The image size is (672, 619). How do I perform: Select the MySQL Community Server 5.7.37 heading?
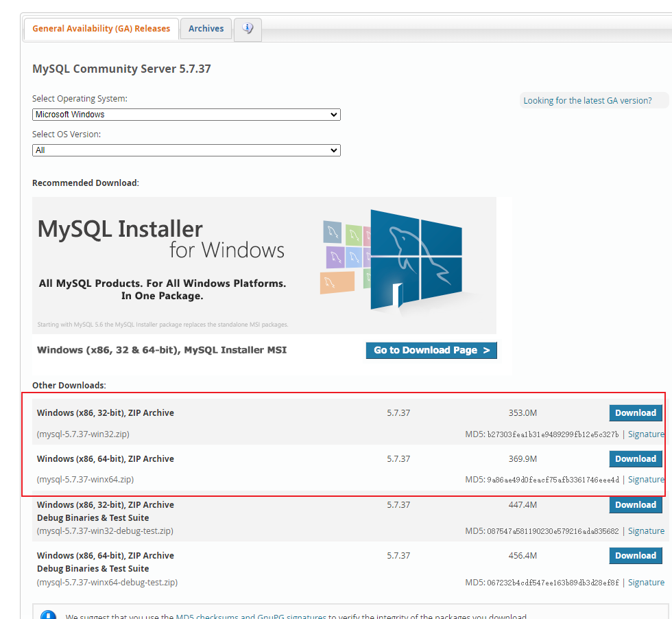[x=121, y=69]
